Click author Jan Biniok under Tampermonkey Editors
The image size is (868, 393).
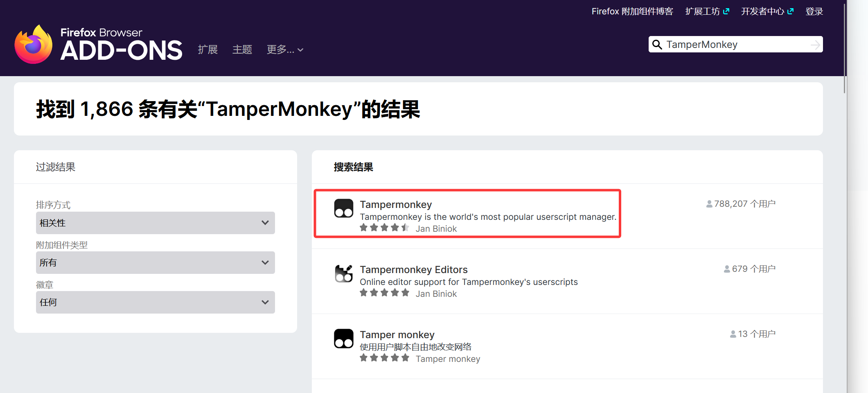coord(436,294)
